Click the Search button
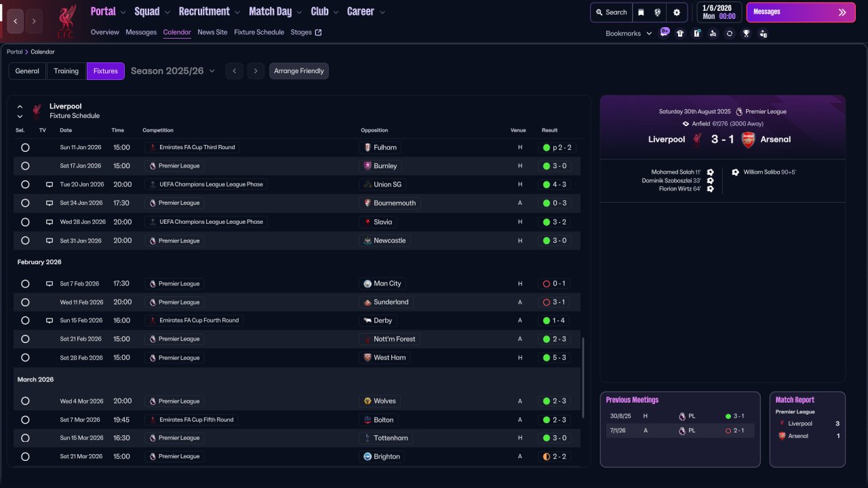 pos(611,12)
